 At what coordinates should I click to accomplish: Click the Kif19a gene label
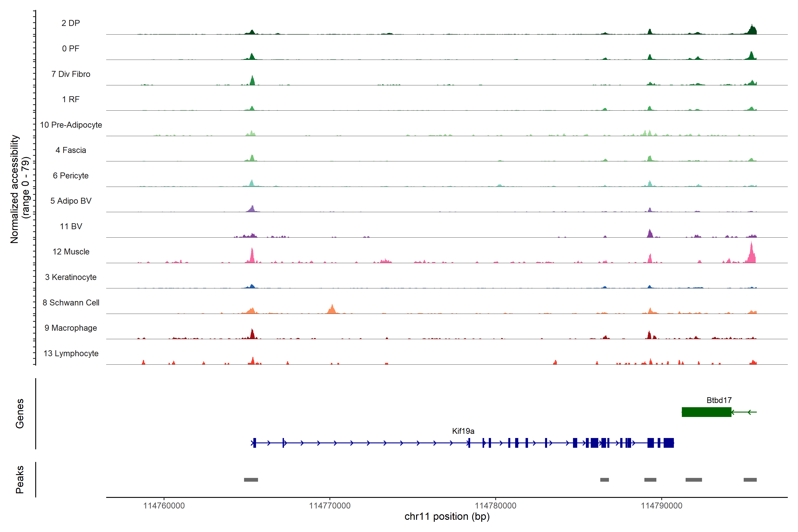tap(463, 431)
